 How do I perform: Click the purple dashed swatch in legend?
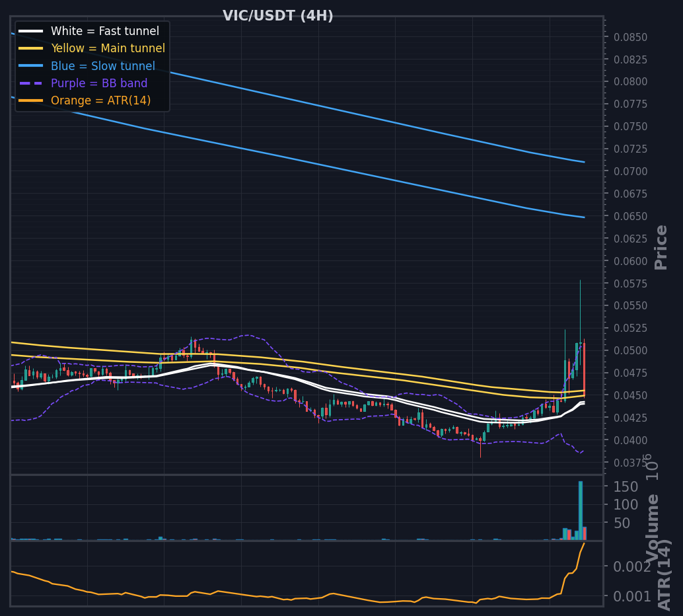pyautogui.click(x=31, y=83)
